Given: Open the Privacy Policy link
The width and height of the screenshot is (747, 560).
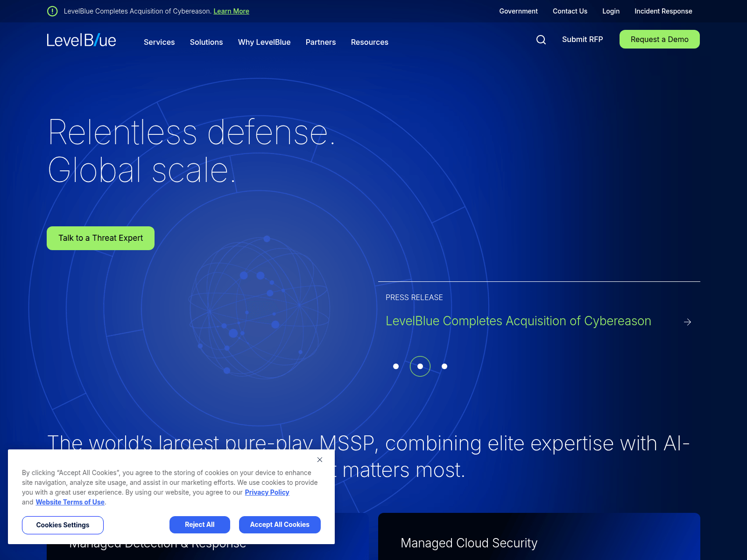Looking at the screenshot, I should 267,492.
